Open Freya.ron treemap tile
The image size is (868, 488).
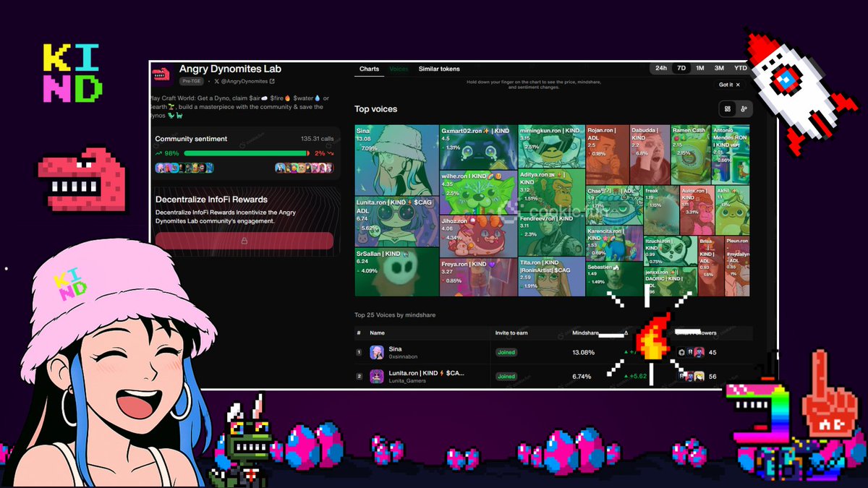point(478,276)
